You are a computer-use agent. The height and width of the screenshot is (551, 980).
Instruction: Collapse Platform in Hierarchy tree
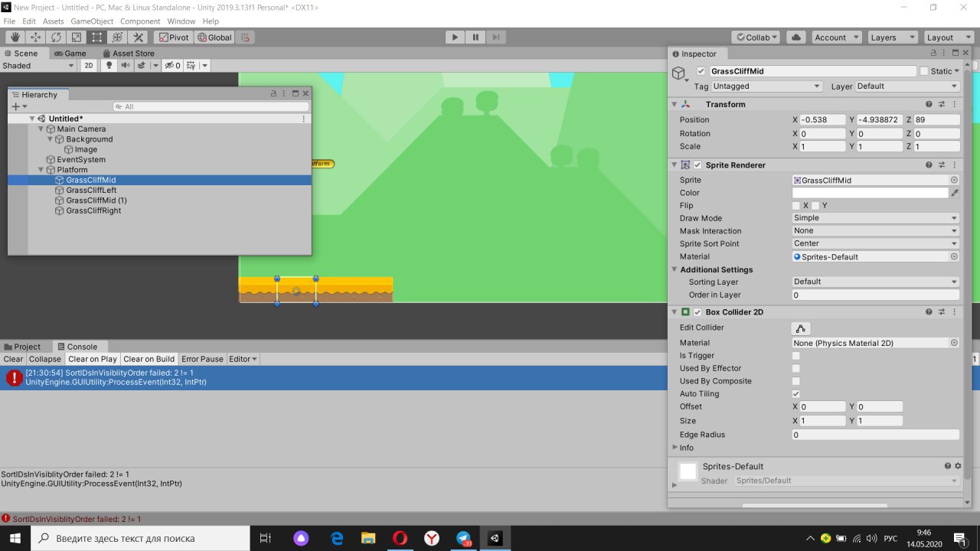(41, 170)
